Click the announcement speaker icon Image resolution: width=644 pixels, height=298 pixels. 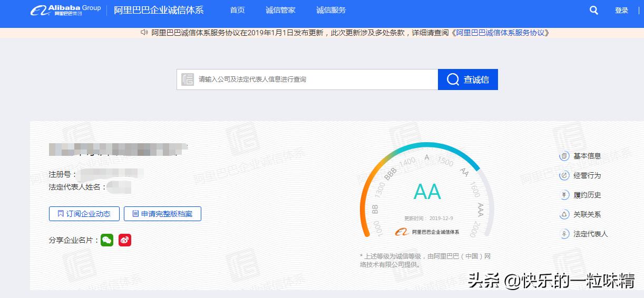pos(144,33)
